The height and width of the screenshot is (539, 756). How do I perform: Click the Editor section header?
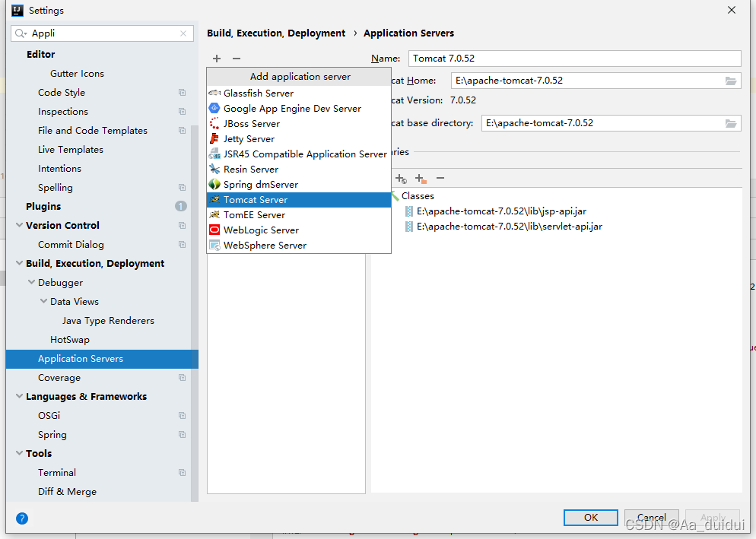click(40, 54)
